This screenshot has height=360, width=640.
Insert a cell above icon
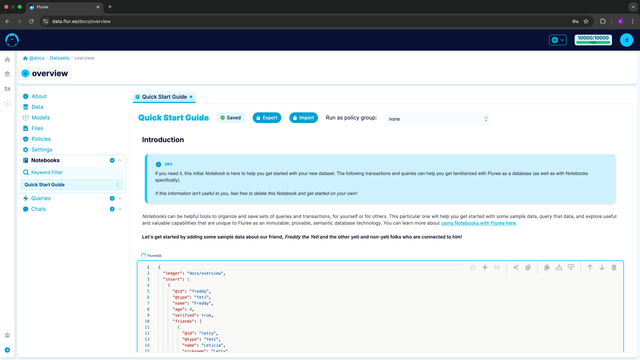tap(559, 267)
